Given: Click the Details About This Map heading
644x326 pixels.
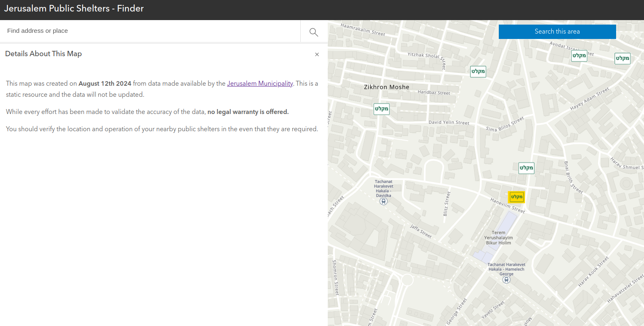Looking at the screenshot, I should (43, 54).
